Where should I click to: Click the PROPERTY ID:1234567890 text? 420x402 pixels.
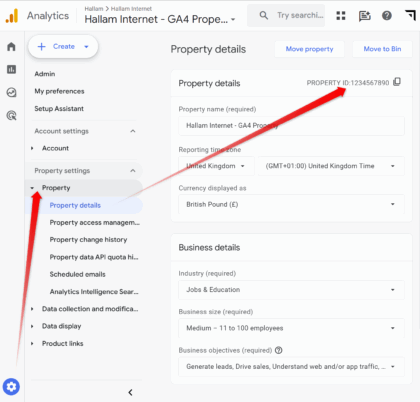point(348,83)
